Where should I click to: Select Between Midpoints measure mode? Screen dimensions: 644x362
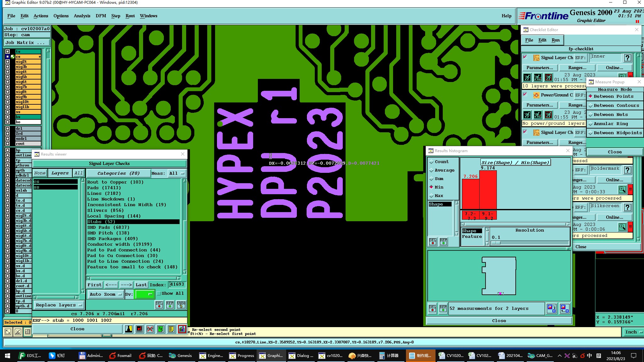click(614, 133)
